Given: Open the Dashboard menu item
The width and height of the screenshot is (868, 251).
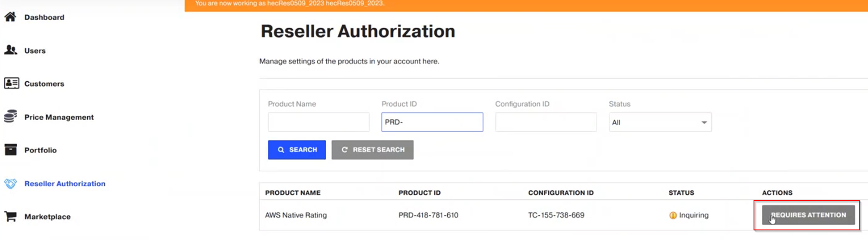Looking at the screenshot, I should 44,17.
